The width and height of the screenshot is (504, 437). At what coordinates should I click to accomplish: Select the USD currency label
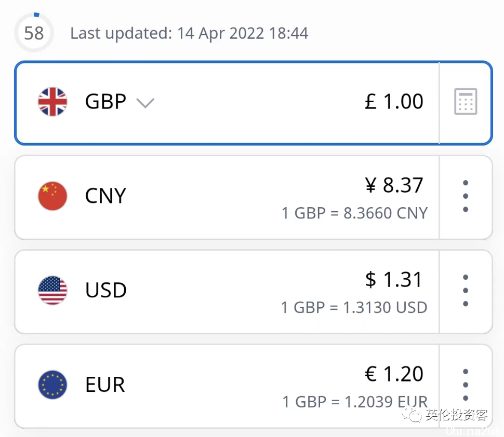click(105, 290)
